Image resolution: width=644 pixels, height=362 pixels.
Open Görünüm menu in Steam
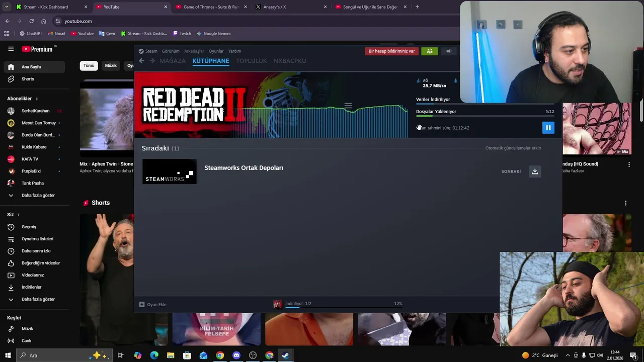pos(171,51)
